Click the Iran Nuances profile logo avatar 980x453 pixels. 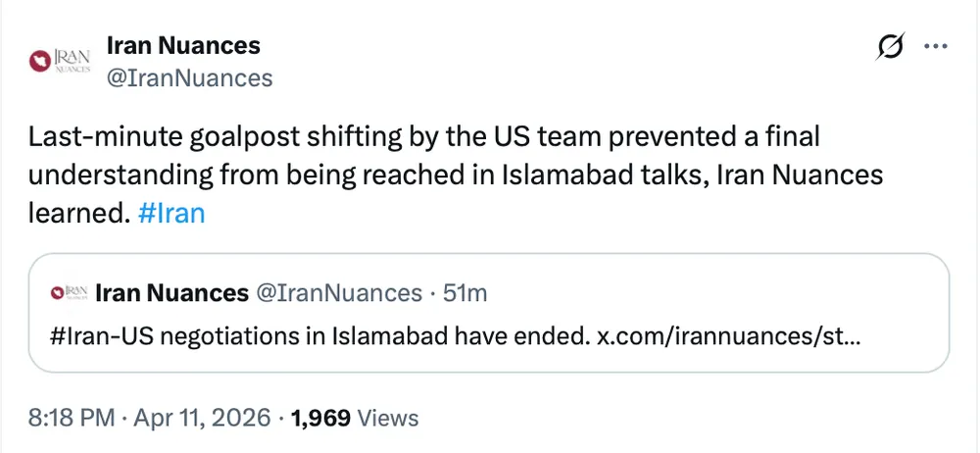pyautogui.click(x=61, y=63)
